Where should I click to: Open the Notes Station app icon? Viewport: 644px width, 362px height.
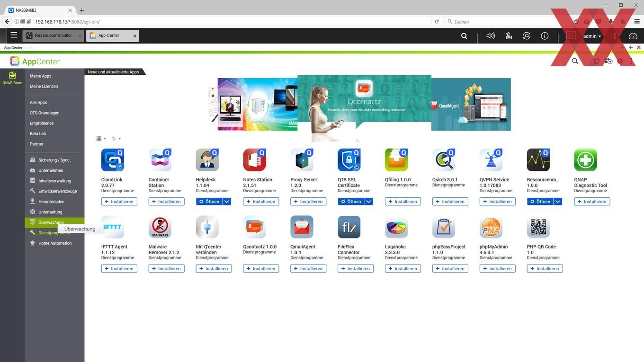[x=255, y=160]
